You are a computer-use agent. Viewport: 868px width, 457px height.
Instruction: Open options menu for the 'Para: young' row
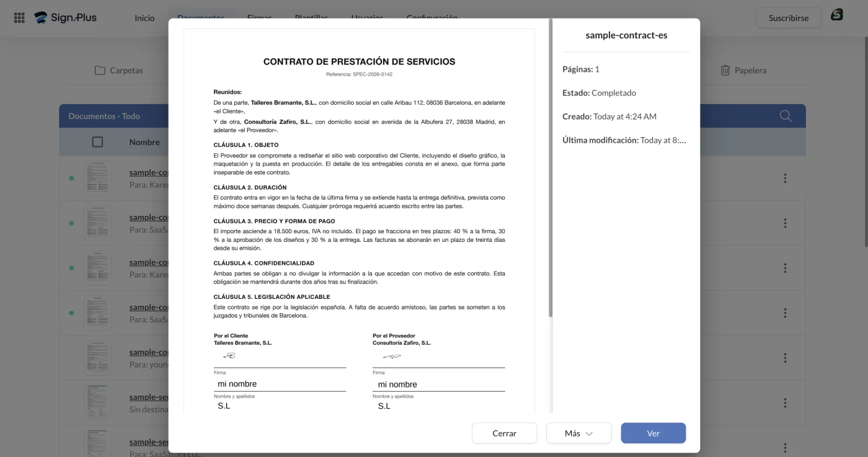tap(785, 358)
